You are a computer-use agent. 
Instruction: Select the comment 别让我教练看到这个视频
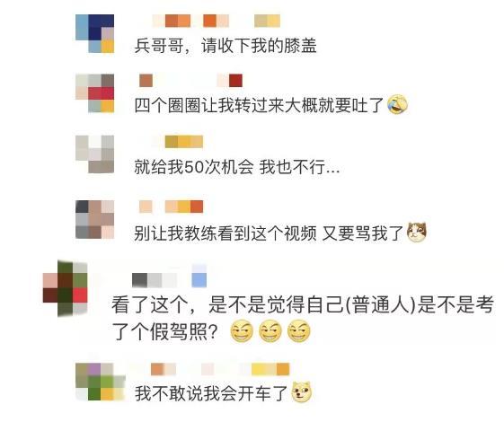click(x=225, y=233)
